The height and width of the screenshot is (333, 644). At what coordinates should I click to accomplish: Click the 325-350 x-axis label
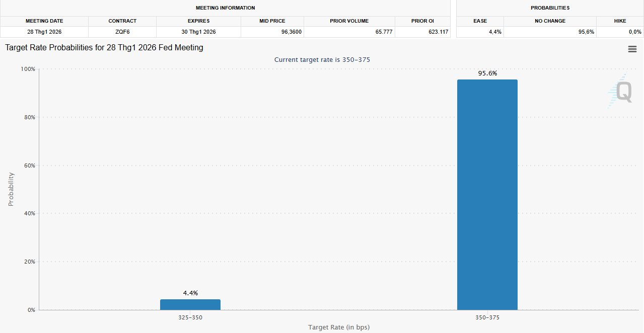click(190, 318)
